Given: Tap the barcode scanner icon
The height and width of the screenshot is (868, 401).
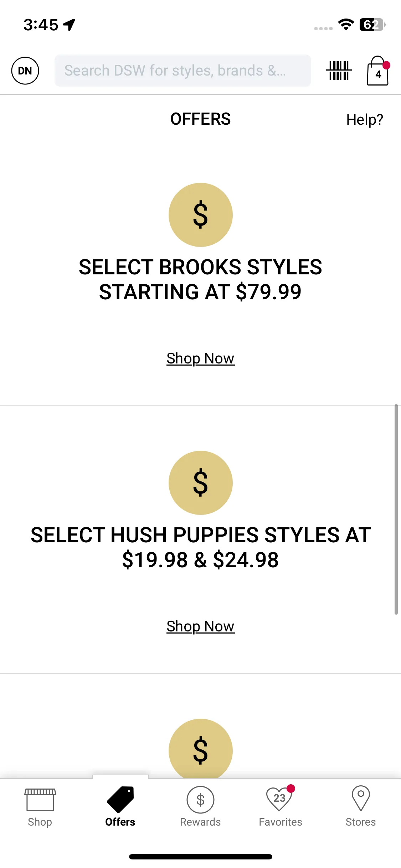Looking at the screenshot, I should point(339,71).
